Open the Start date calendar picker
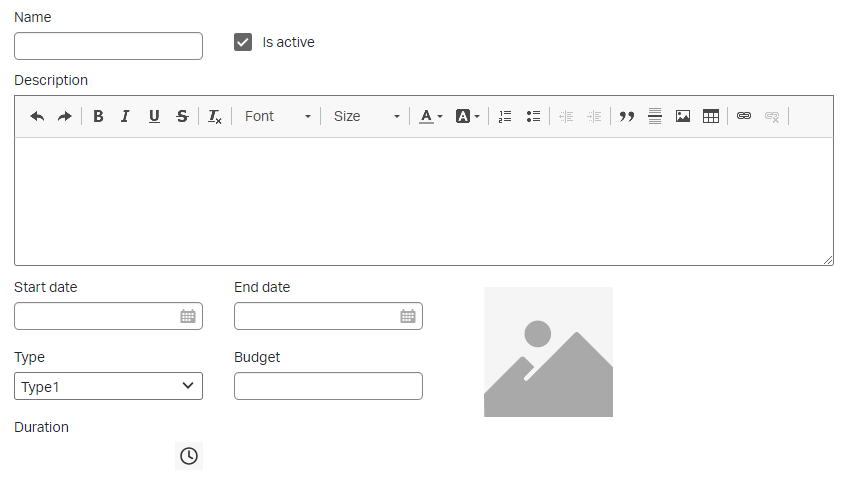 188,316
